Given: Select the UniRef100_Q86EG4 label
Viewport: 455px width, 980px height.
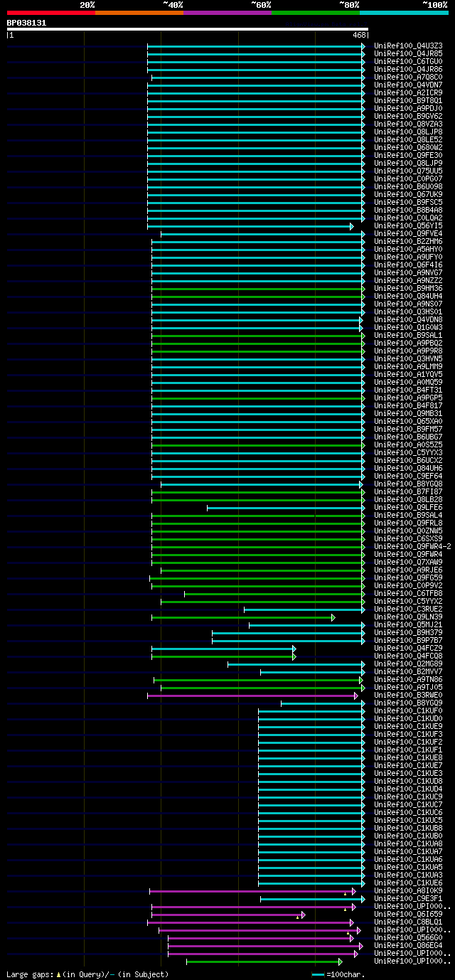Looking at the screenshot, I should tap(408, 945).
